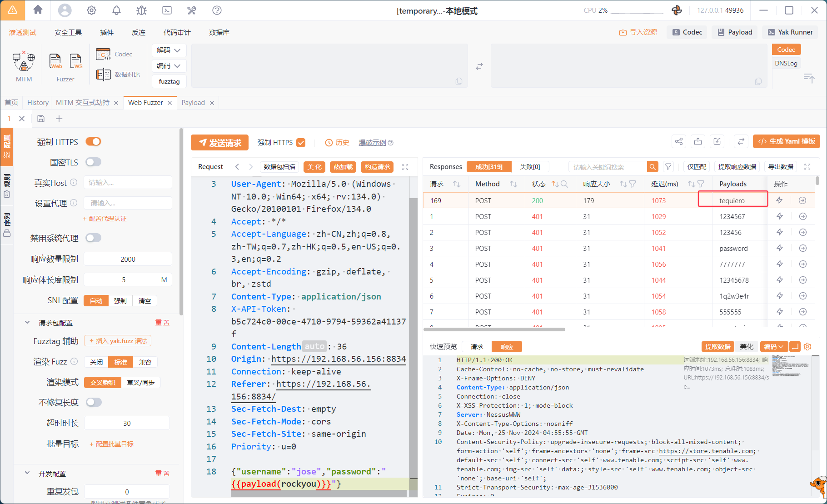
Task: Click the 真实Host input field
Action: tap(128, 183)
